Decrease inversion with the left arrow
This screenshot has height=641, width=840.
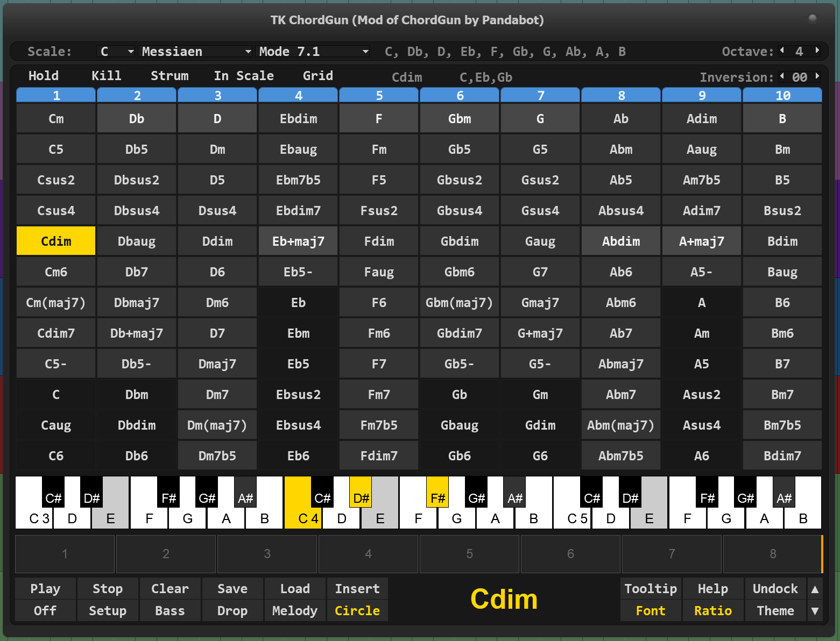782,76
